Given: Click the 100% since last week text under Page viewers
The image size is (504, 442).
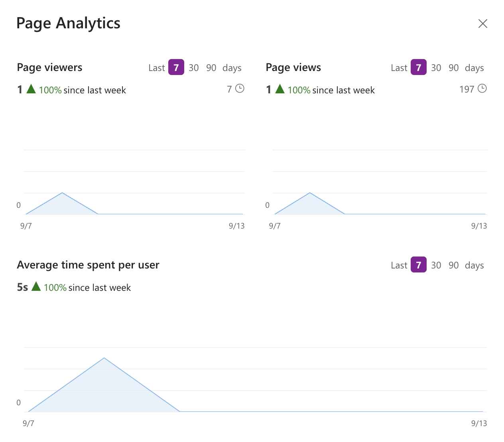Looking at the screenshot, I should point(82,90).
